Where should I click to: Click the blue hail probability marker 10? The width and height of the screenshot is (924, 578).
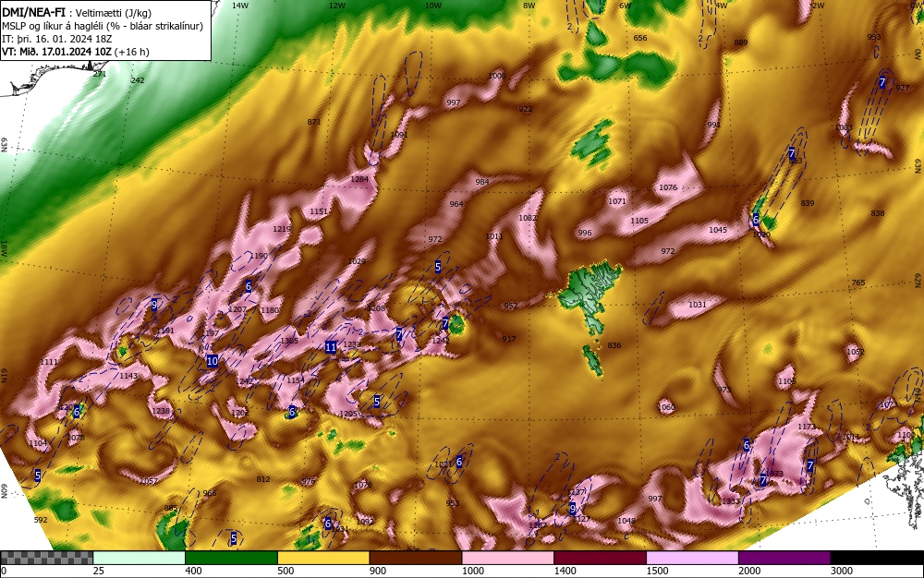(213, 361)
